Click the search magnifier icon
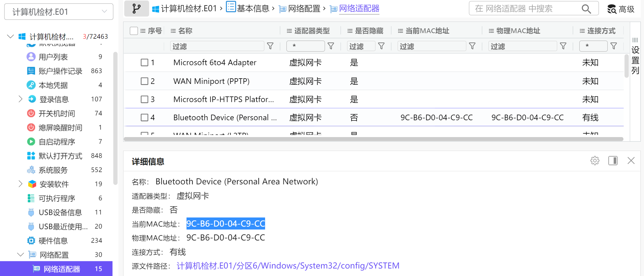The image size is (644, 276). click(586, 9)
